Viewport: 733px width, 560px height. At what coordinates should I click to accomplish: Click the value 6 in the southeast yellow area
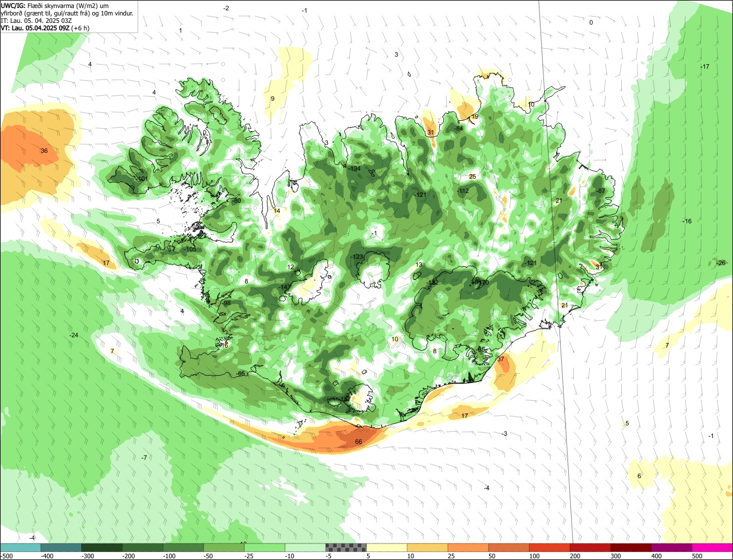[x=639, y=476]
